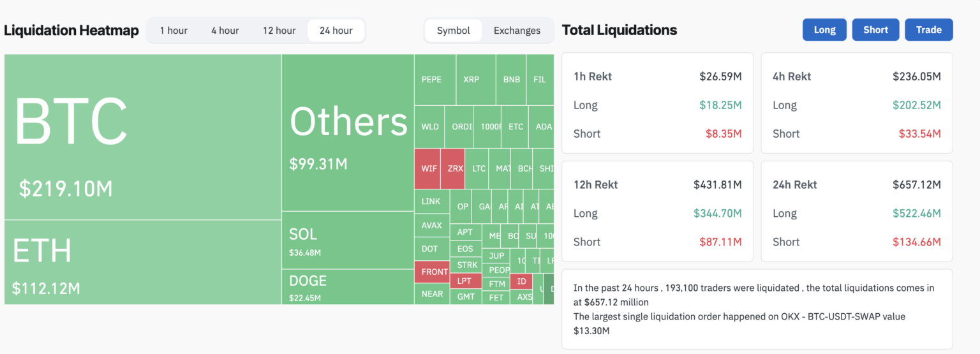Image resolution: width=980 pixels, height=354 pixels.
Task: Switch to the 4 hour timeframe
Action: 225,31
